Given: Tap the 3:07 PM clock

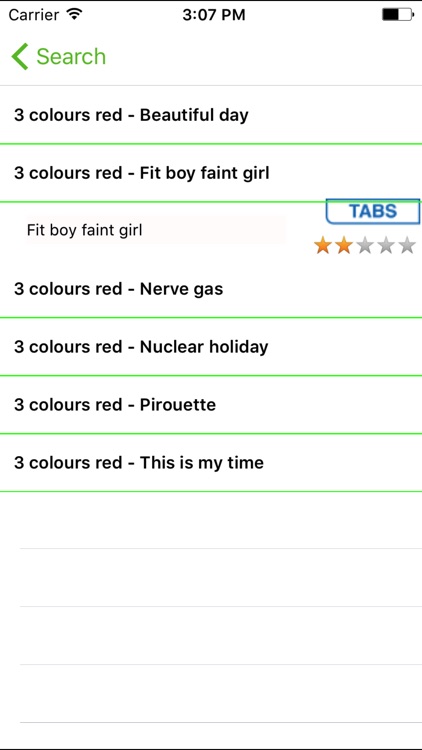Looking at the screenshot, I should click(x=213, y=15).
